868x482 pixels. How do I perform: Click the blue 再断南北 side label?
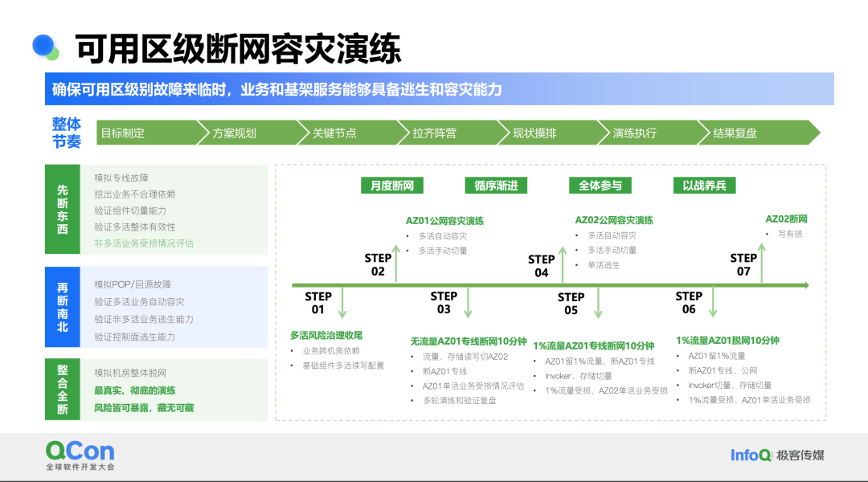coord(63,307)
